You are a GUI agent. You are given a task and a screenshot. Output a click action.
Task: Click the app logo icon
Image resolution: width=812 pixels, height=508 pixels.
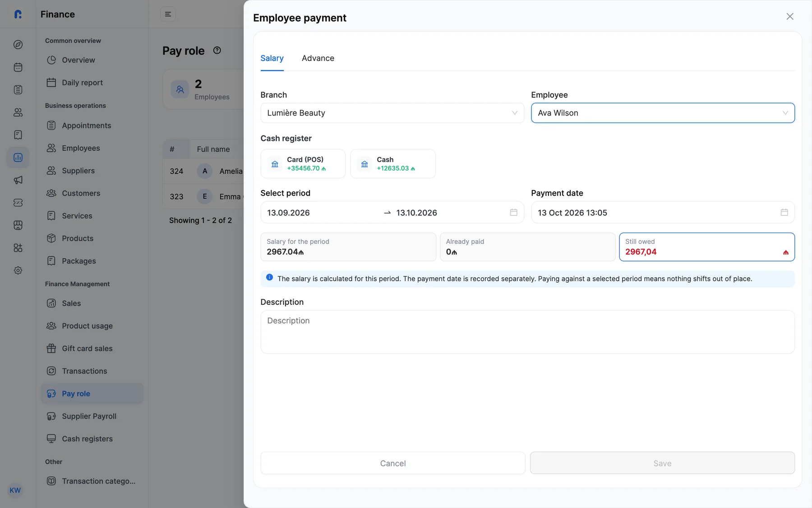click(18, 14)
